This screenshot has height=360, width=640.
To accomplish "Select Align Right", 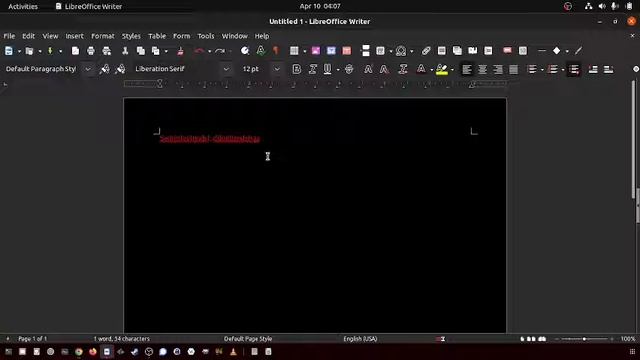I will pos(498,69).
